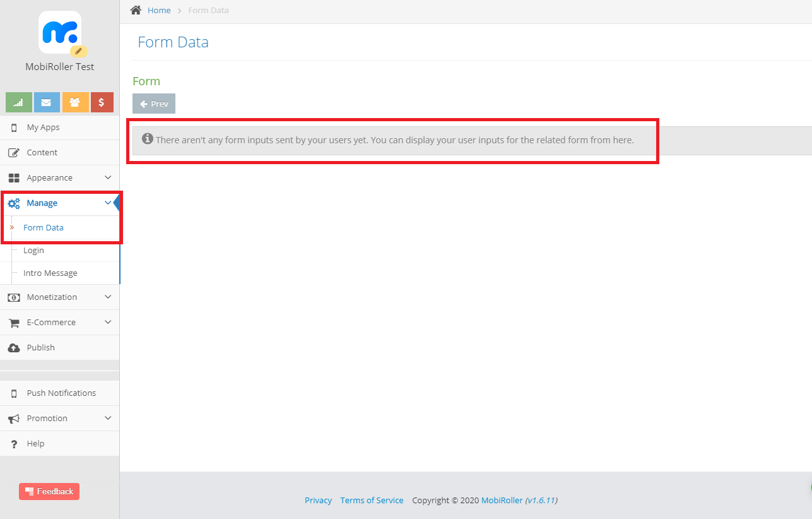This screenshot has height=519, width=812.
Task: Edit app logo via pencil badge
Action: pos(79,51)
